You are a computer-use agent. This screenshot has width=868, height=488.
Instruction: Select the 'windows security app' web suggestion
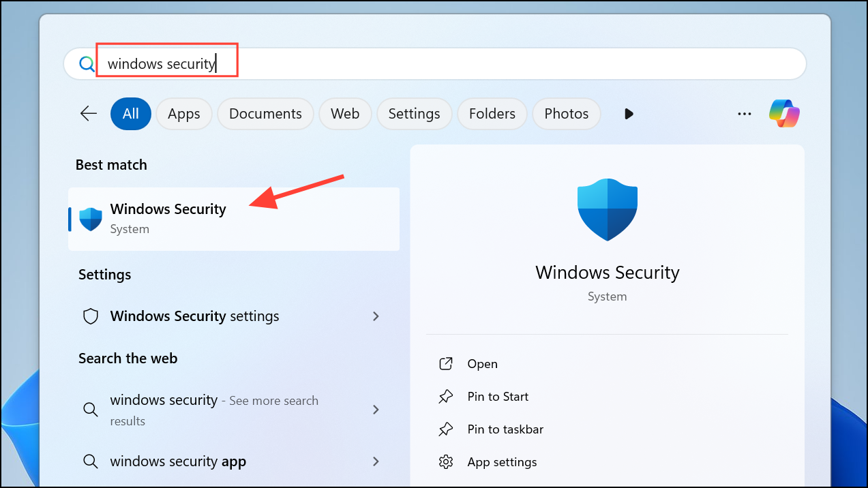(234, 461)
